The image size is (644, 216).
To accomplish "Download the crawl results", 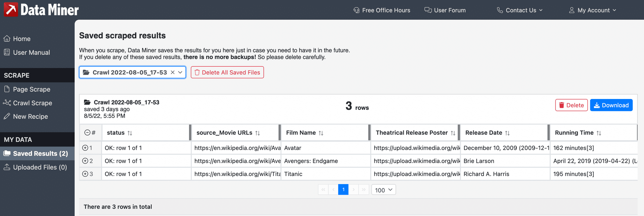I will coord(611,105).
